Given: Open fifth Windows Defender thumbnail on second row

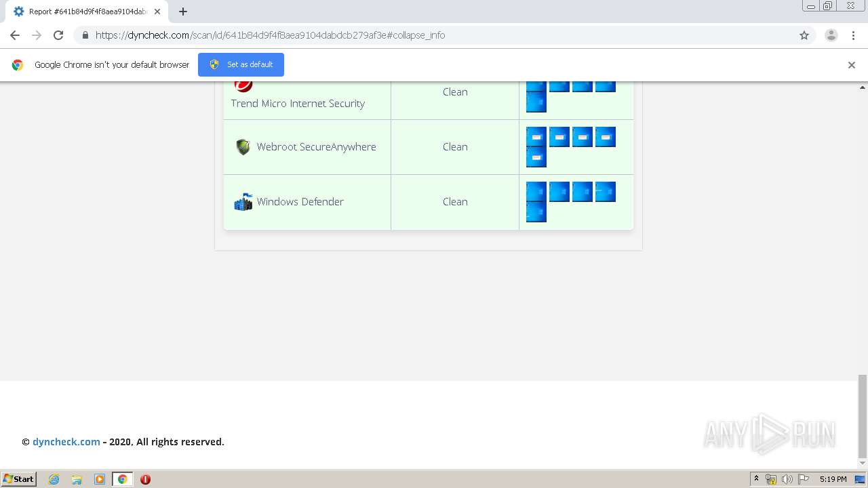Looking at the screenshot, I should pyautogui.click(x=536, y=212).
